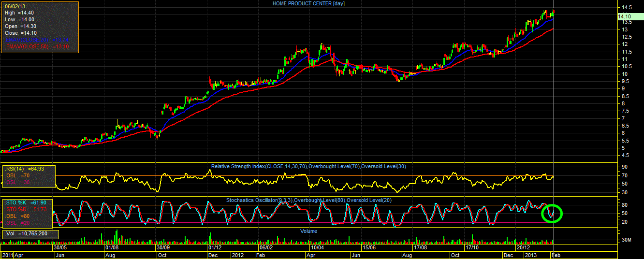
Task: Click the STO.%D =51.73 readout
Action: 27,209
